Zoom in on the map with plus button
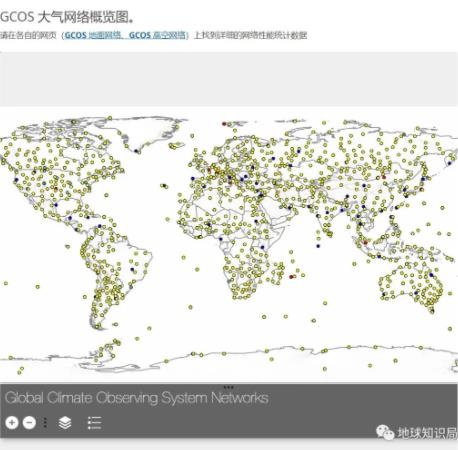The height and width of the screenshot is (450, 458). (x=12, y=423)
